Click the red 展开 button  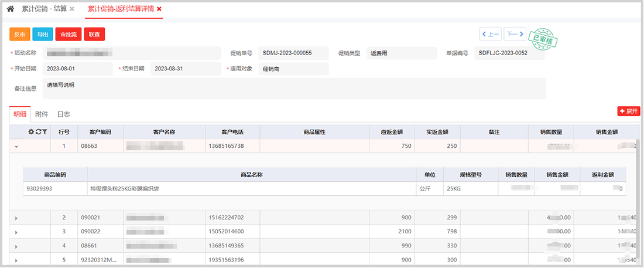click(x=629, y=111)
